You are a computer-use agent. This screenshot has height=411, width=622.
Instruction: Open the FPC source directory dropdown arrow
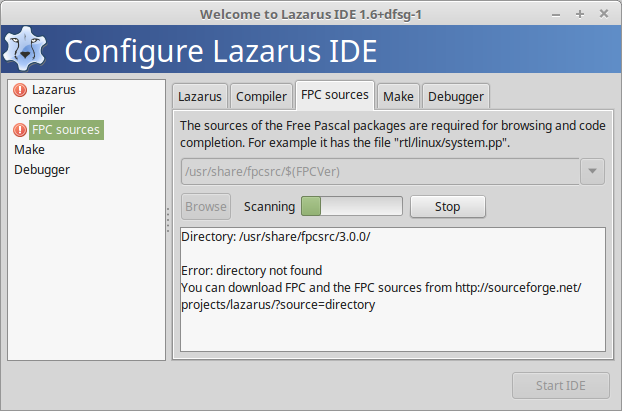coord(592,171)
